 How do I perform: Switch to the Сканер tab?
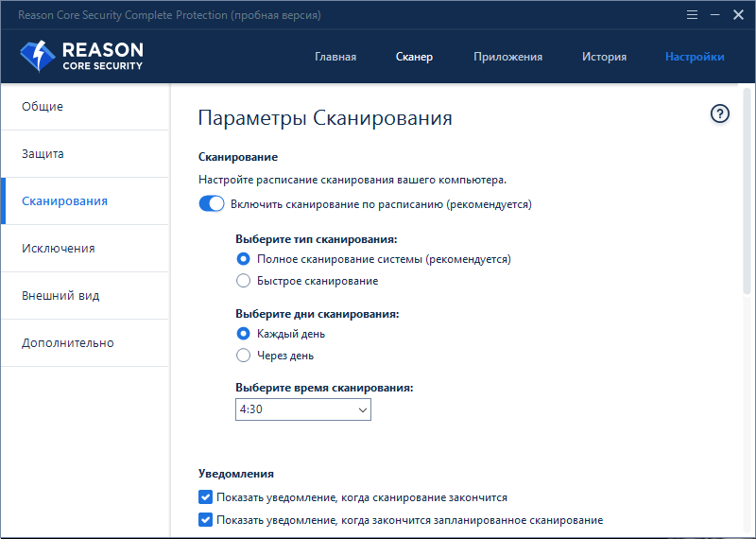(414, 57)
